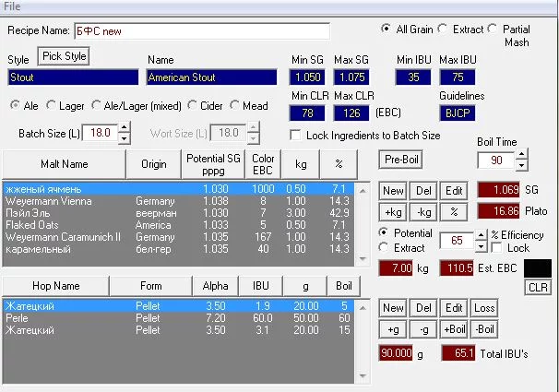Screen dimensions: 559x392
Task: Open the File menu
Action: click(13, 6)
